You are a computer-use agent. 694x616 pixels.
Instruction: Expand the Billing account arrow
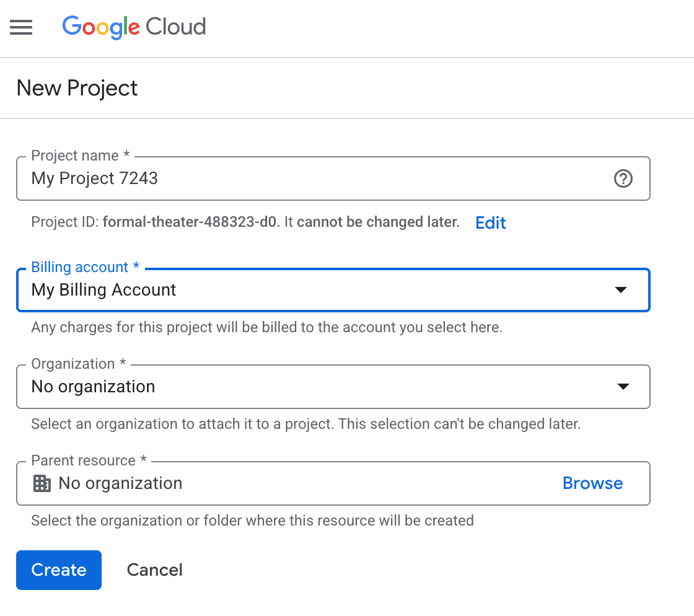pos(621,290)
